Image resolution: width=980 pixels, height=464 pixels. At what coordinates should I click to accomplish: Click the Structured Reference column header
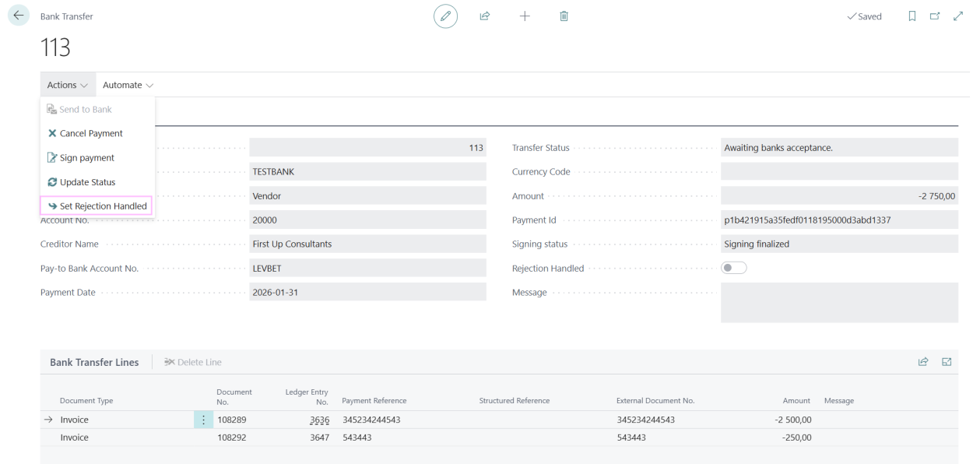pyautogui.click(x=515, y=401)
